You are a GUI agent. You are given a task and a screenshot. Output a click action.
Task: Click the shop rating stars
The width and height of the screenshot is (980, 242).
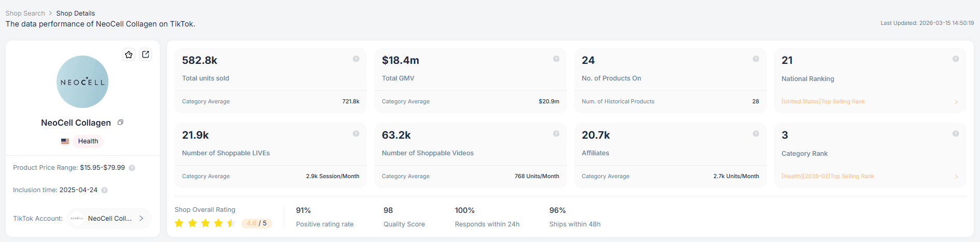tap(205, 223)
